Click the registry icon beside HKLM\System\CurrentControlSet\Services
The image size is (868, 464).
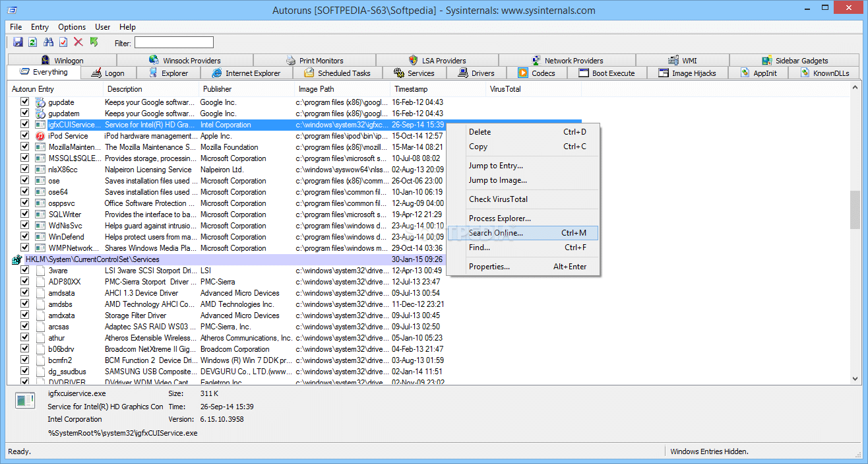17,260
